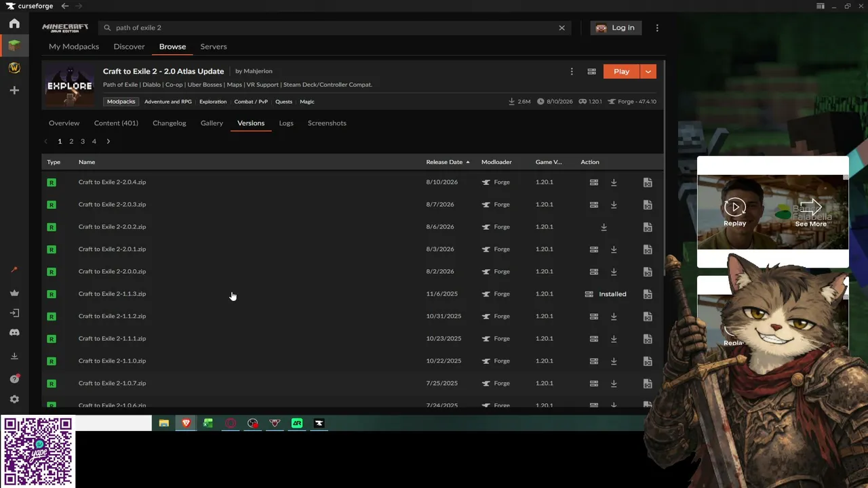Click the Installed label for 2-1.1.3.zip
The image size is (868, 488).
[613, 294]
